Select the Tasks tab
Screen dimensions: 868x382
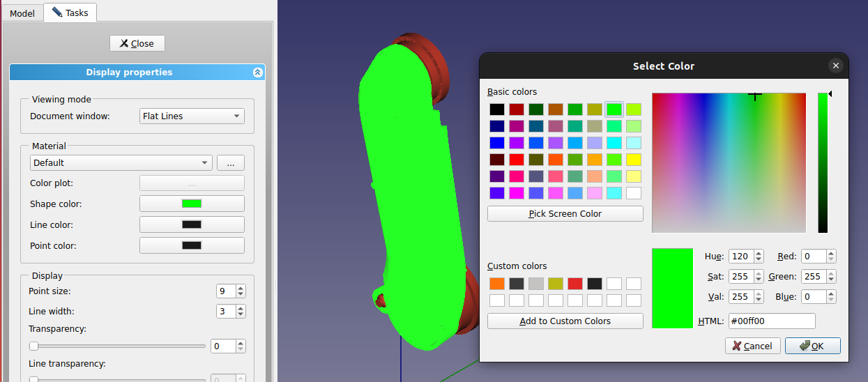[x=70, y=13]
